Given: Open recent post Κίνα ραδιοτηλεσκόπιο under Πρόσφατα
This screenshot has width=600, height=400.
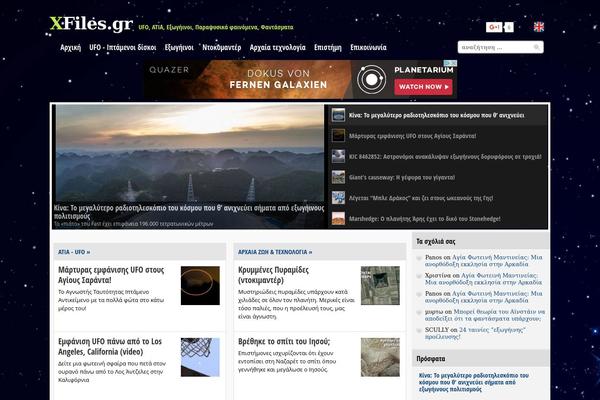Looking at the screenshot, I should [x=474, y=382].
